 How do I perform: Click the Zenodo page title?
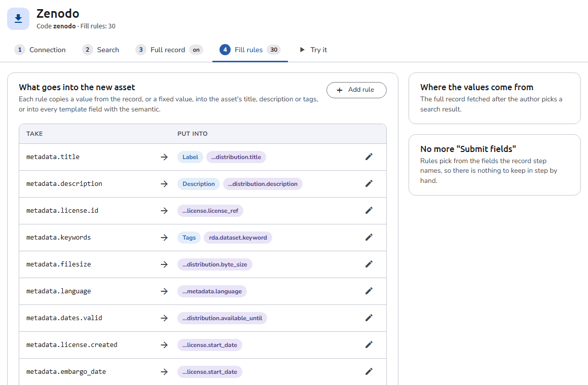58,14
